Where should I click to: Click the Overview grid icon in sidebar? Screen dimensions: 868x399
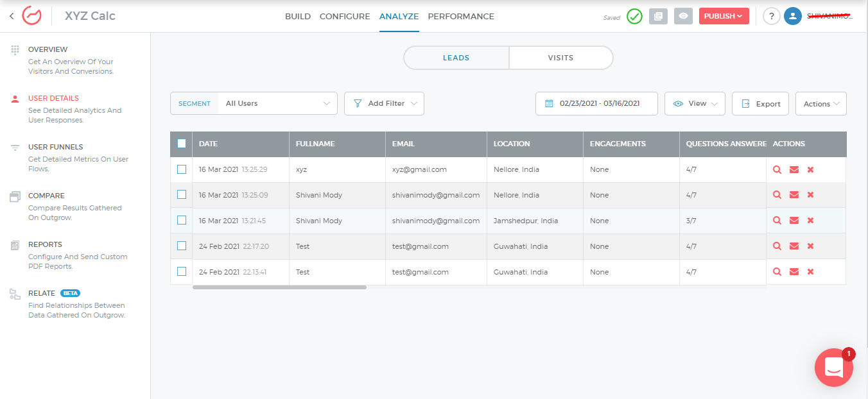click(x=15, y=49)
